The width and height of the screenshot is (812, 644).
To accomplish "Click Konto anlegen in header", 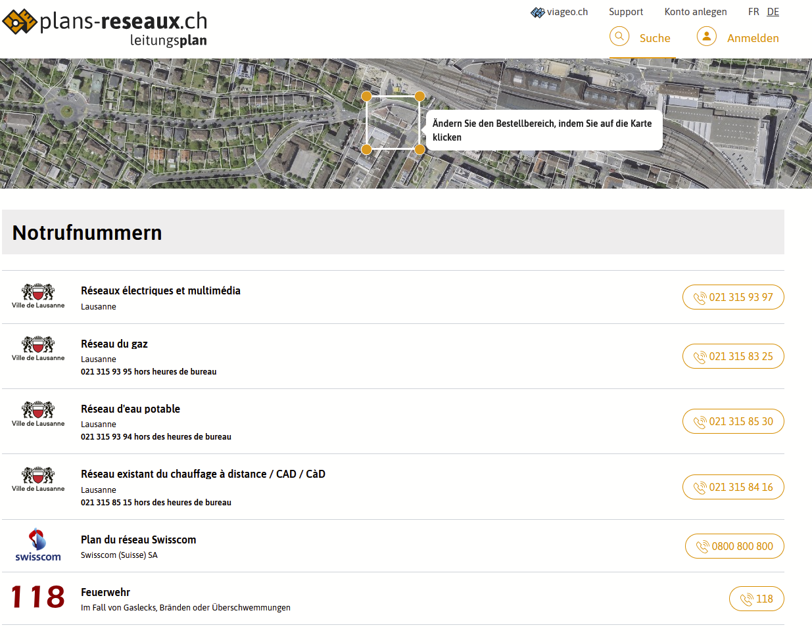I will pyautogui.click(x=695, y=12).
